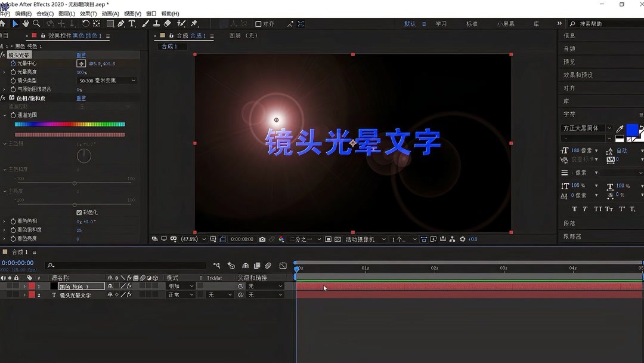The height and width of the screenshot is (363, 644).
Task: Select the Pen tool
Action: (x=120, y=24)
